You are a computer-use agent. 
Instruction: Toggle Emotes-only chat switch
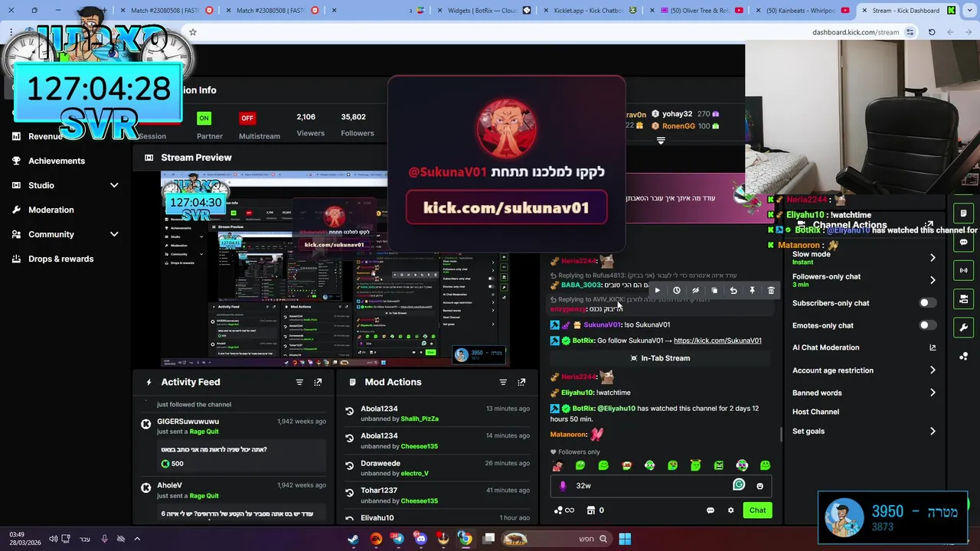[x=927, y=325]
